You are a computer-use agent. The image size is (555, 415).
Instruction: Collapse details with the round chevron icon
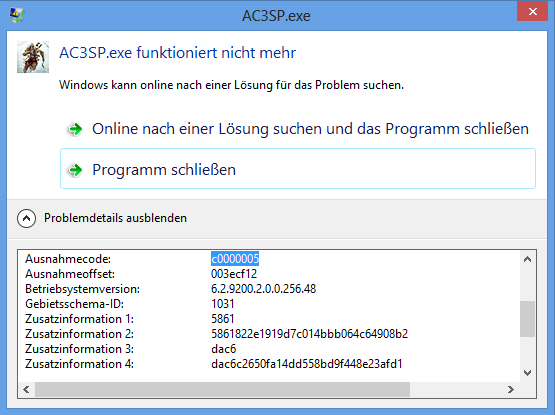click(x=26, y=218)
